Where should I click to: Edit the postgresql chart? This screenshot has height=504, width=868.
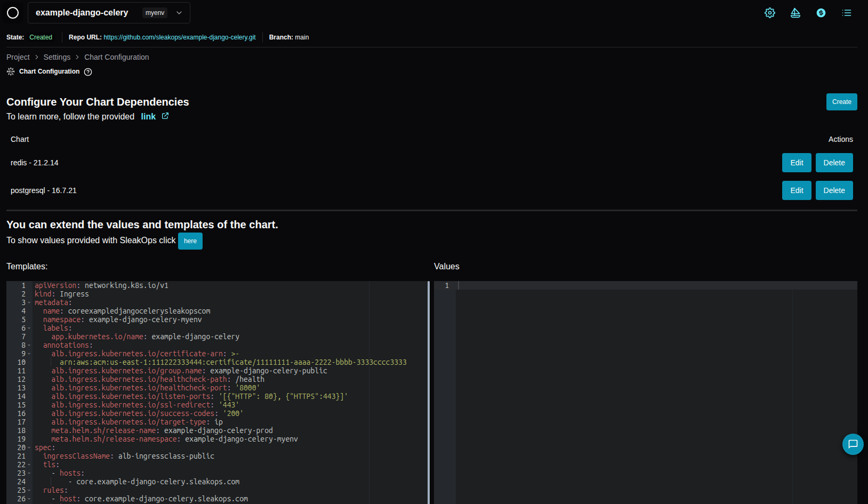(797, 190)
